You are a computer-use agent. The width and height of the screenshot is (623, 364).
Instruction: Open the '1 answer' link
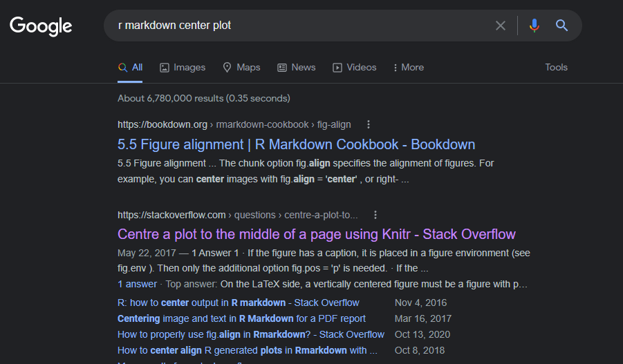coord(137,284)
